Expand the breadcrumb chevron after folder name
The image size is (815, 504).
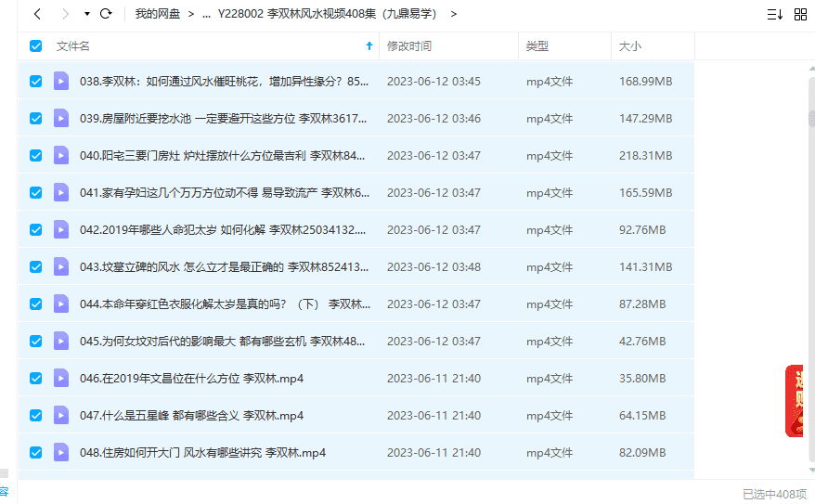pos(453,14)
